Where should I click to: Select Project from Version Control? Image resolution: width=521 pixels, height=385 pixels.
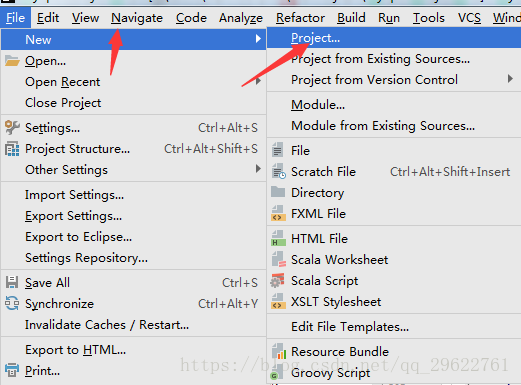point(394,80)
